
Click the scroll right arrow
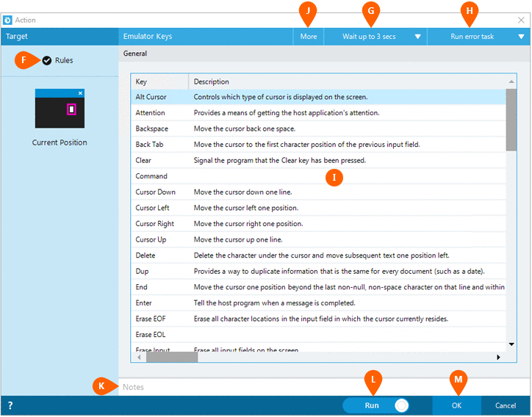click(x=498, y=358)
